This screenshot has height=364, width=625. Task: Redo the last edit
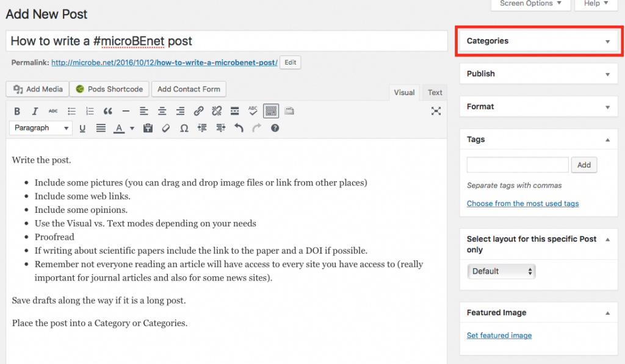tap(257, 128)
